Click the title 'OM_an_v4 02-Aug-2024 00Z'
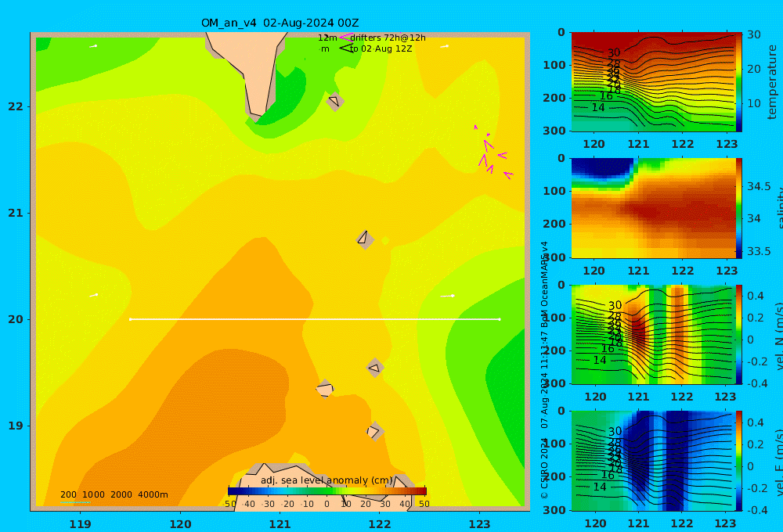Viewport: 783px width, 532px height. click(x=280, y=23)
